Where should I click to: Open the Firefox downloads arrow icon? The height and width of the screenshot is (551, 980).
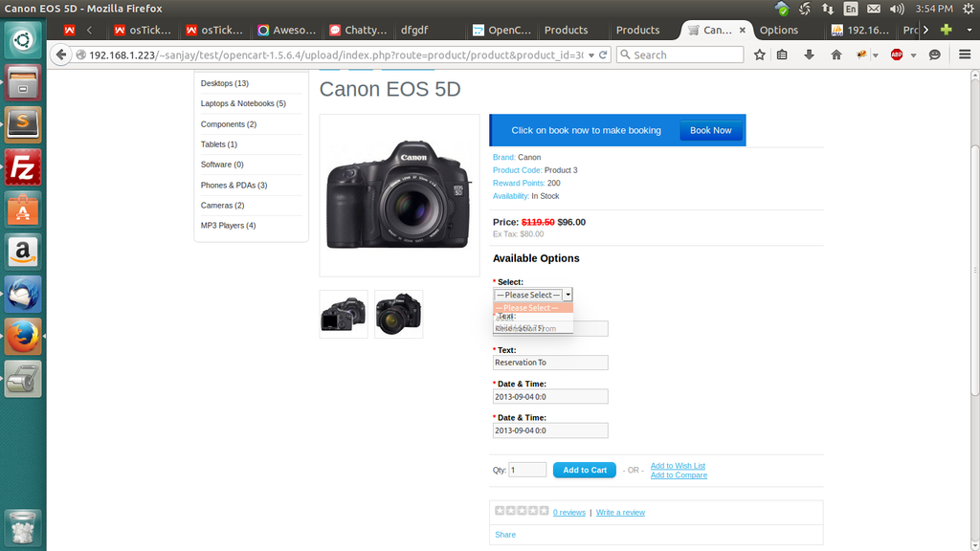point(809,55)
